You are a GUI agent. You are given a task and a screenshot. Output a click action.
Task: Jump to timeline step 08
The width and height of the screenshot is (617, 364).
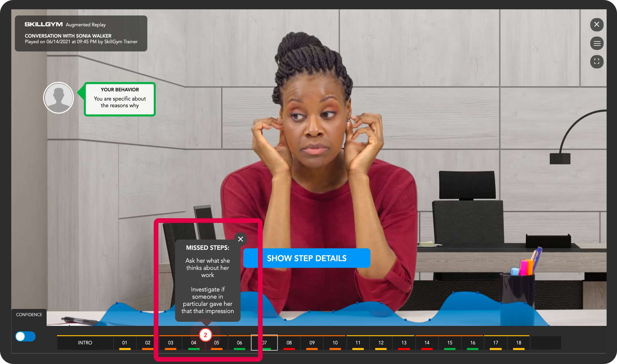coord(289,343)
